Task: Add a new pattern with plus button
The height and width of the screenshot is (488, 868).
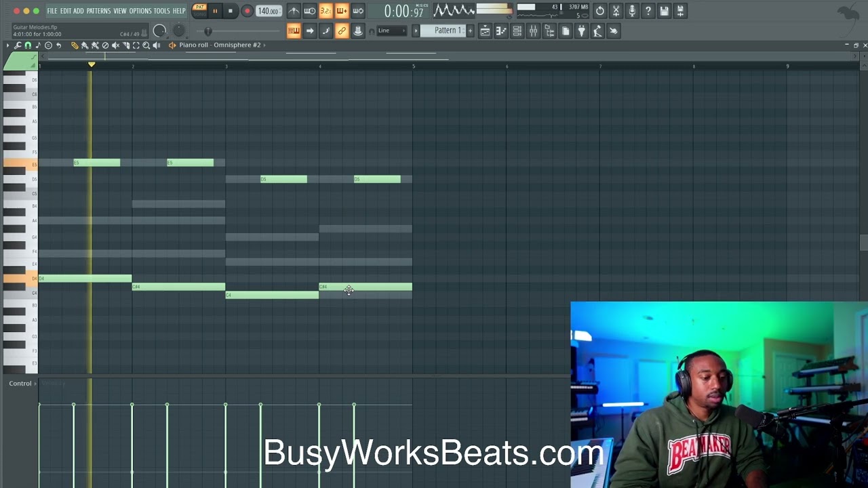Action: (x=470, y=30)
